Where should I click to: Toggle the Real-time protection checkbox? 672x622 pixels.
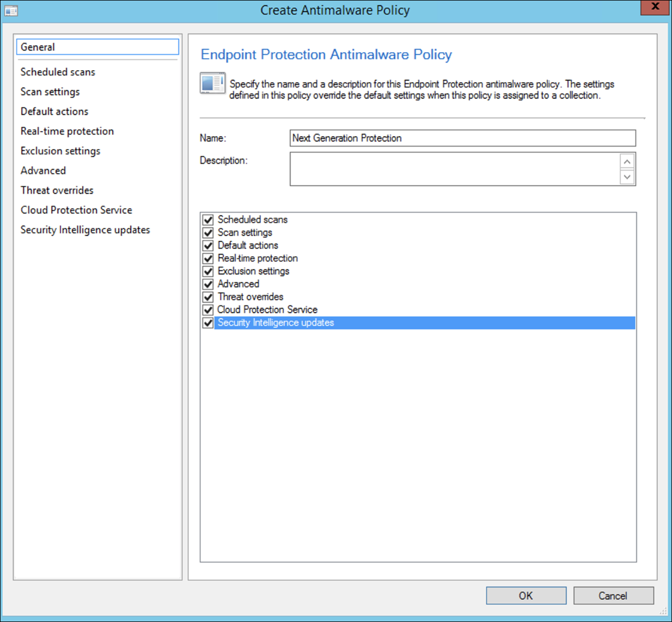(x=208, y=258)
